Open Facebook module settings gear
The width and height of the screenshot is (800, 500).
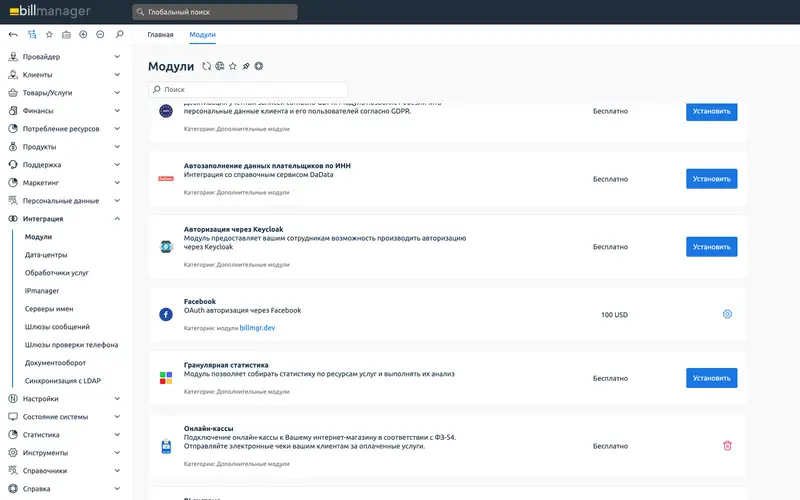(727, 314)
